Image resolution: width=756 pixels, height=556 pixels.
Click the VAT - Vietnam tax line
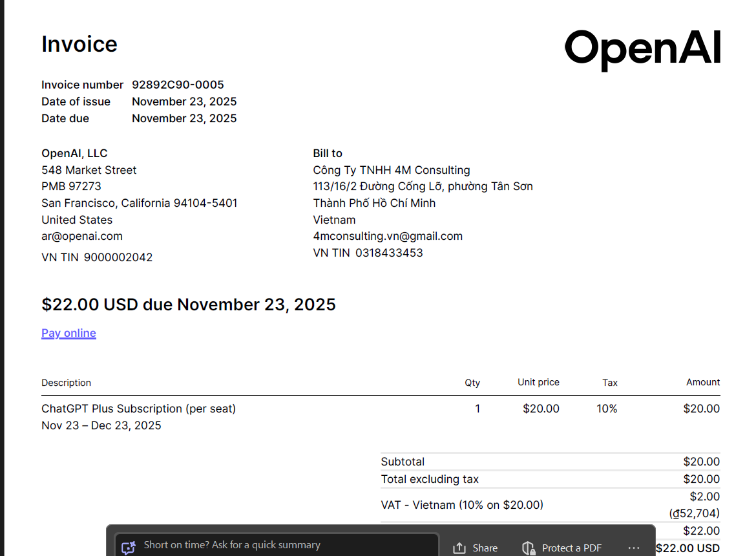click(462, 505)
